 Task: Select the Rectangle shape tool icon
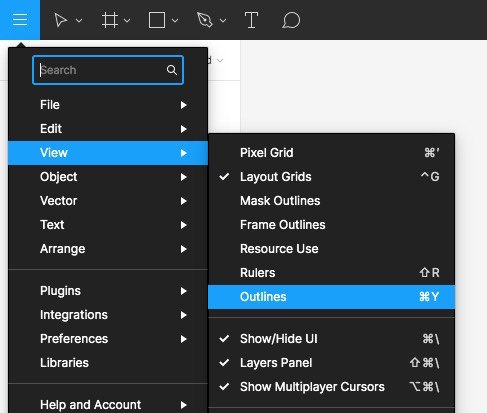pyautogui.click(x=157, y=20)
